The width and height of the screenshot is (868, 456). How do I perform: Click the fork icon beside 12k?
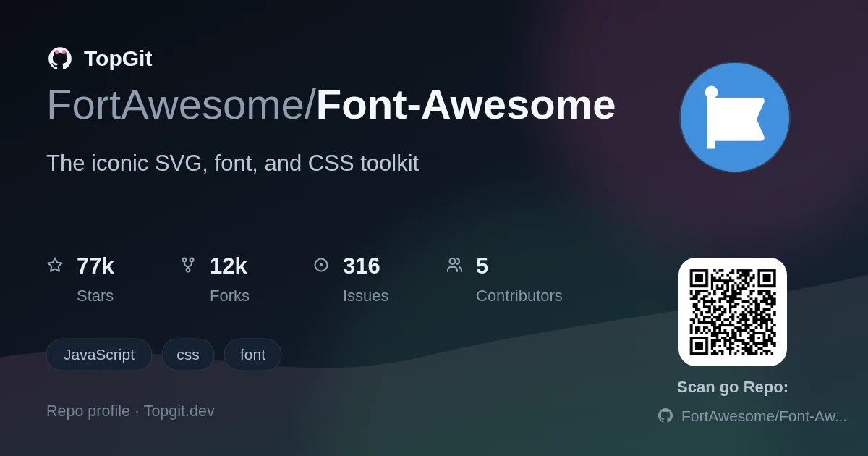coord(188,265)
